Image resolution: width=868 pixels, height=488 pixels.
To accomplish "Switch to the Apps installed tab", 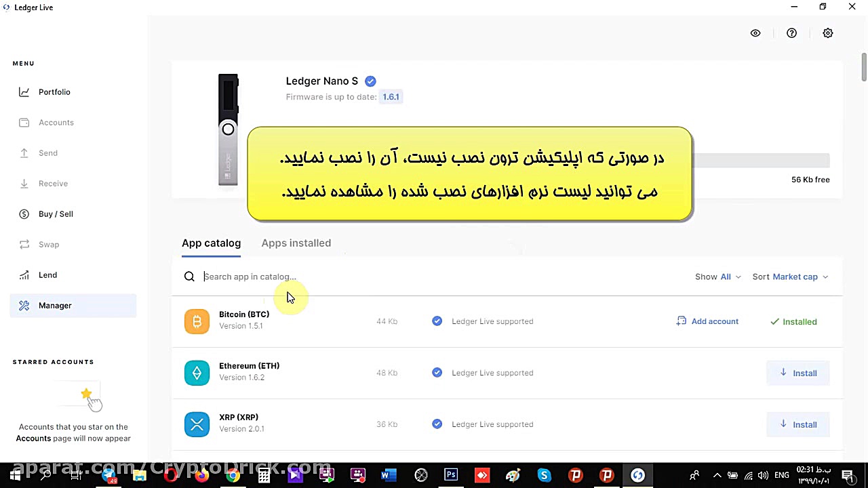I will [296, 243].
